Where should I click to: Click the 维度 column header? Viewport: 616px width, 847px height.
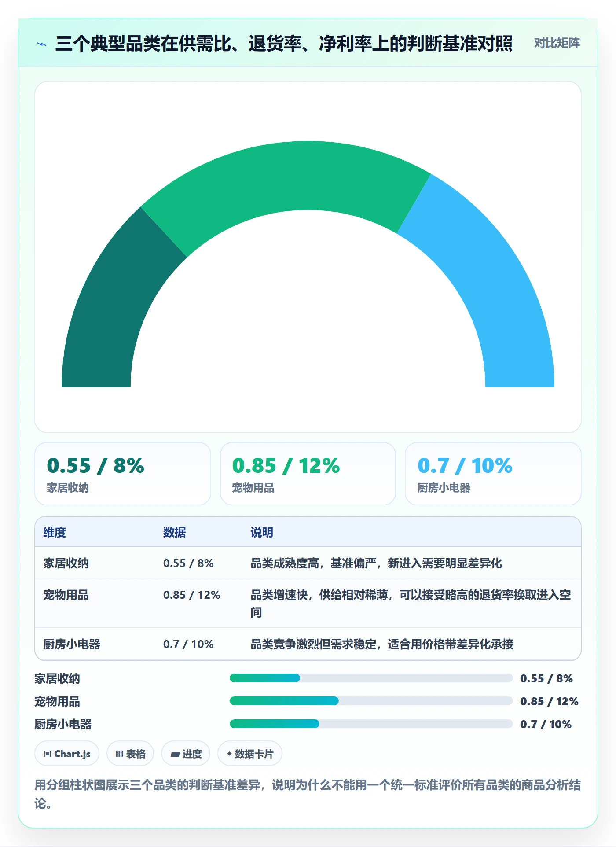[55, 532]
